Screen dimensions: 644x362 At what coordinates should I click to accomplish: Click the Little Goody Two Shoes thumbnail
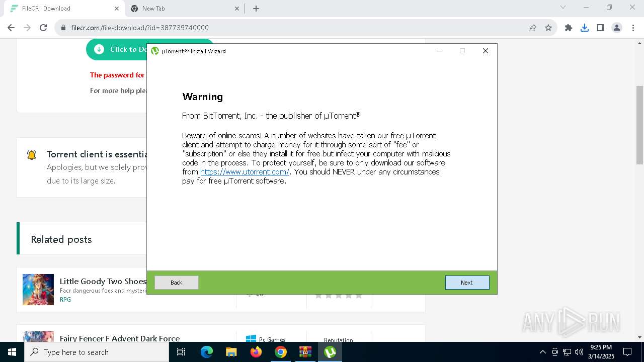coord(38,290)
